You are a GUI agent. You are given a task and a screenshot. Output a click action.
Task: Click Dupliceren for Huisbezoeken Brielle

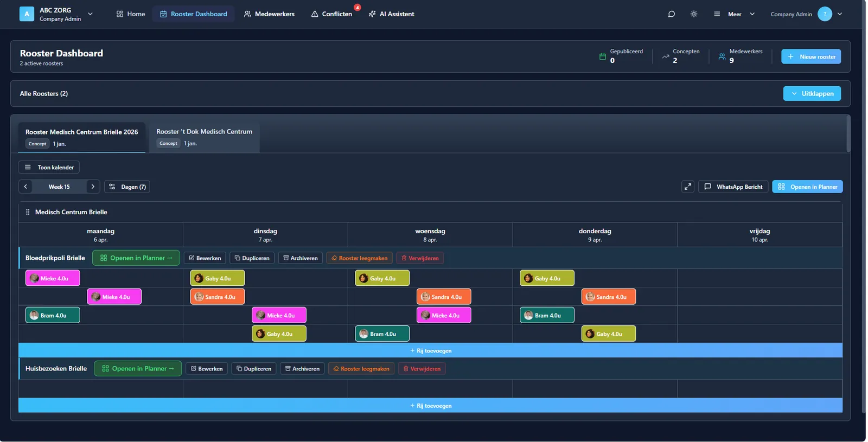254,369
